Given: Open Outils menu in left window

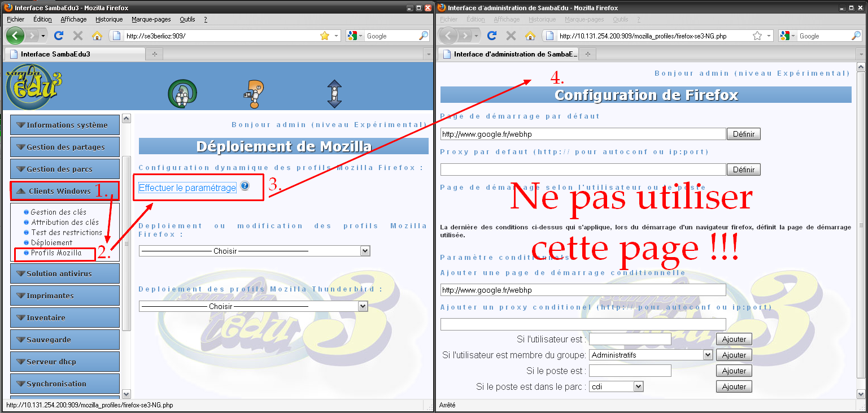Looking at the screenshot, I should coord(187,19).
